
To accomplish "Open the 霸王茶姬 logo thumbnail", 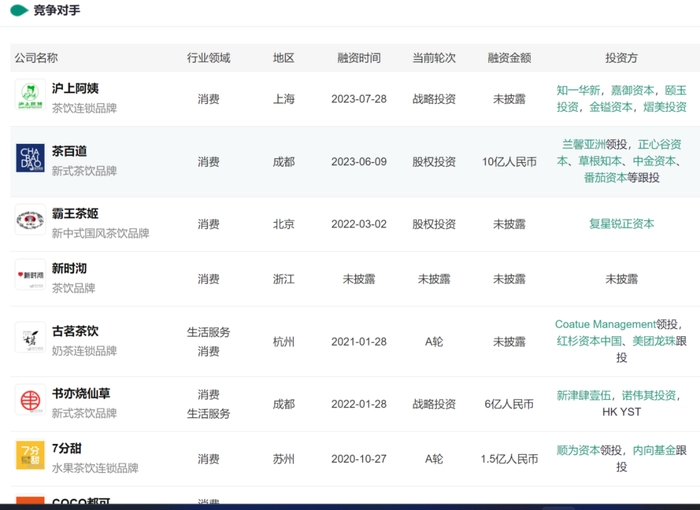I will [30, 223].
